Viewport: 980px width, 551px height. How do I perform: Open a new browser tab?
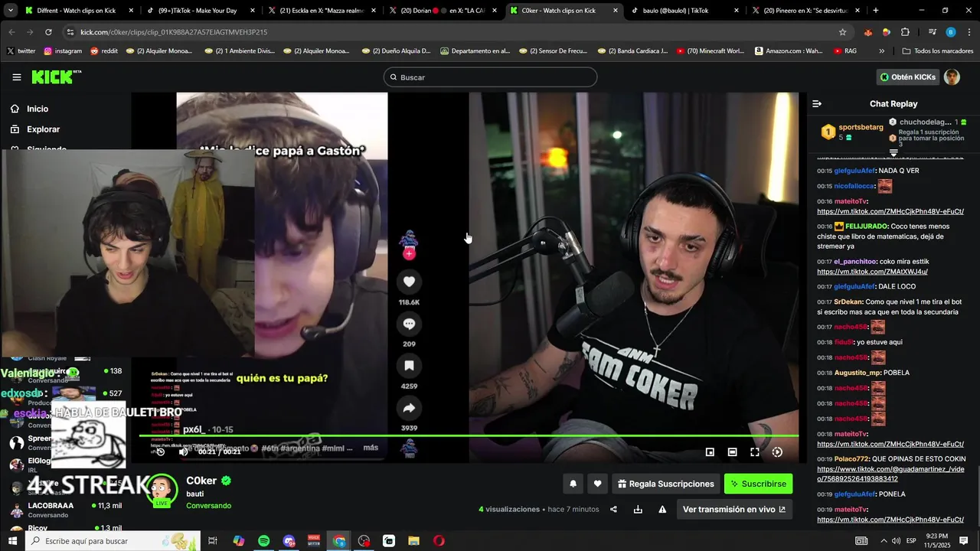point(876,11)
